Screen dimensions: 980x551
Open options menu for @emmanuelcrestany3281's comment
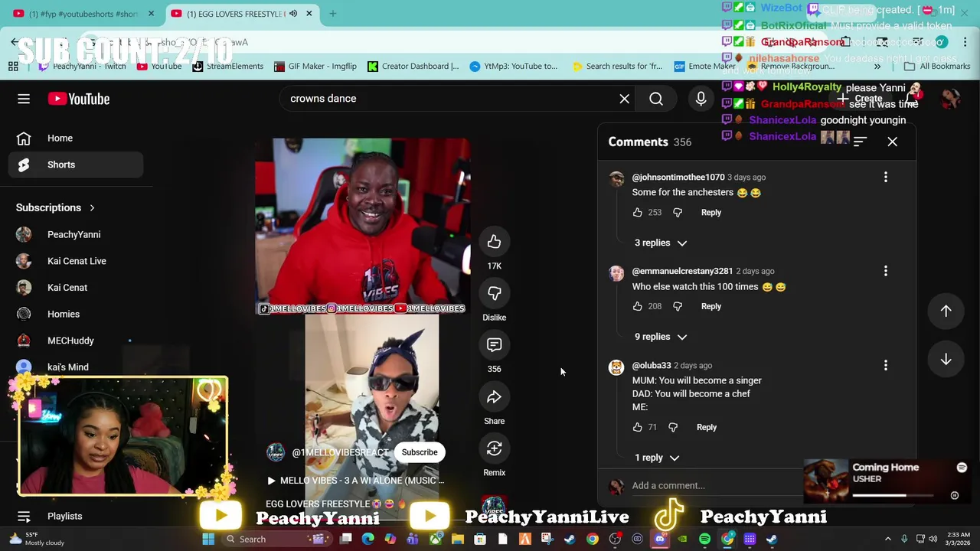pos(886,271)
